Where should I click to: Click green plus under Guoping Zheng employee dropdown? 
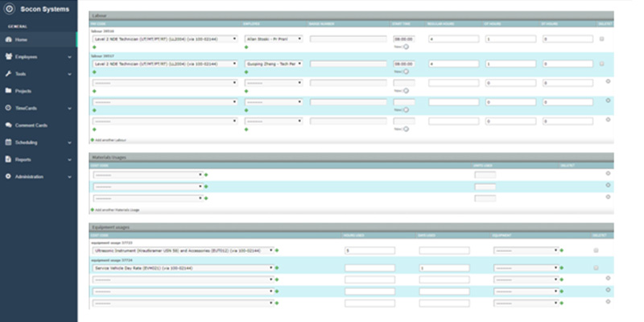click(x=246, y=72)
